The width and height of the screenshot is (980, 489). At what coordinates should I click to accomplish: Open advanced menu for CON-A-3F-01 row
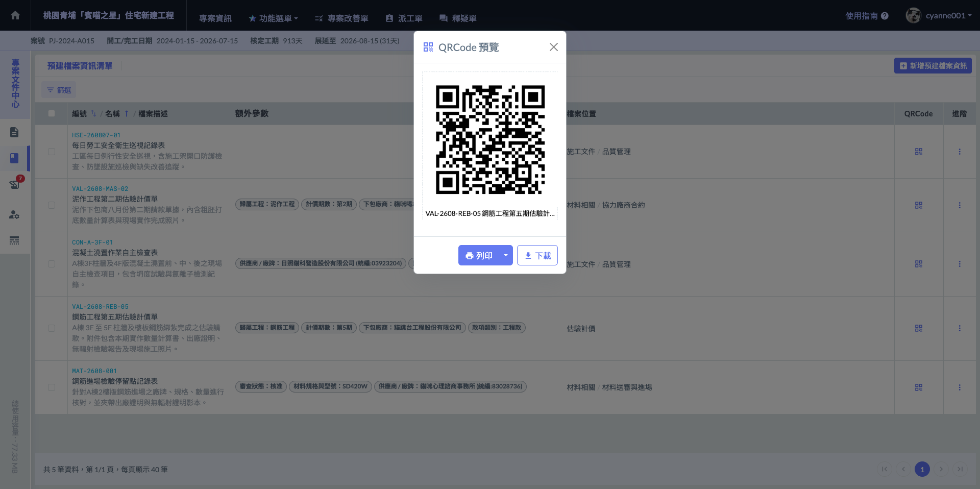960,264
